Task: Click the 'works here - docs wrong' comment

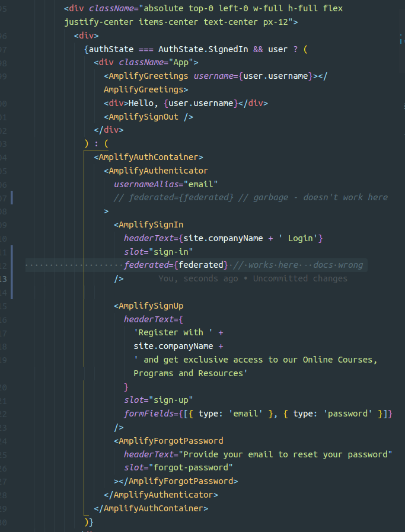Action: tap(298, 265)
